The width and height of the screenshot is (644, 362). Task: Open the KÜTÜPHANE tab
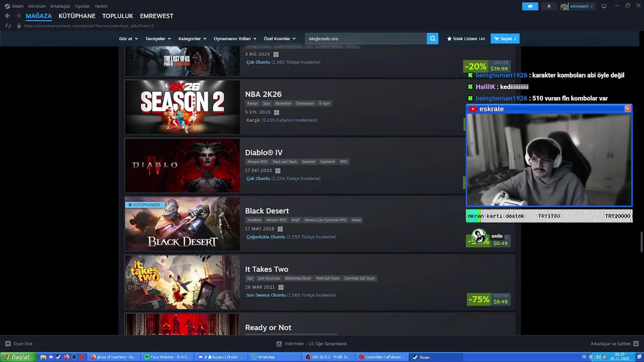coord(77,16)
